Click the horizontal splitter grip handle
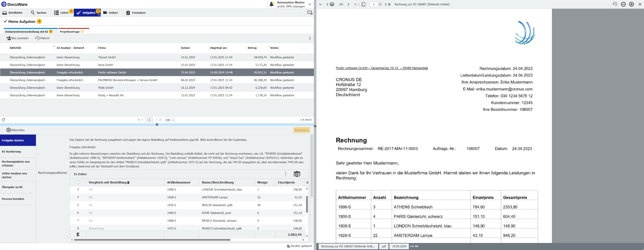The height and width of the screenshot is (250, 644). [157, 125]
